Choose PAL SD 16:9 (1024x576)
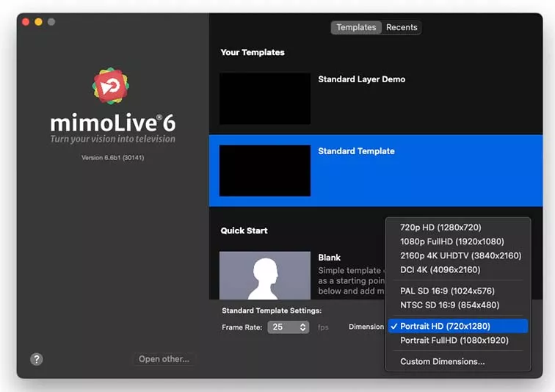555x392 pixels. (458, 291)
